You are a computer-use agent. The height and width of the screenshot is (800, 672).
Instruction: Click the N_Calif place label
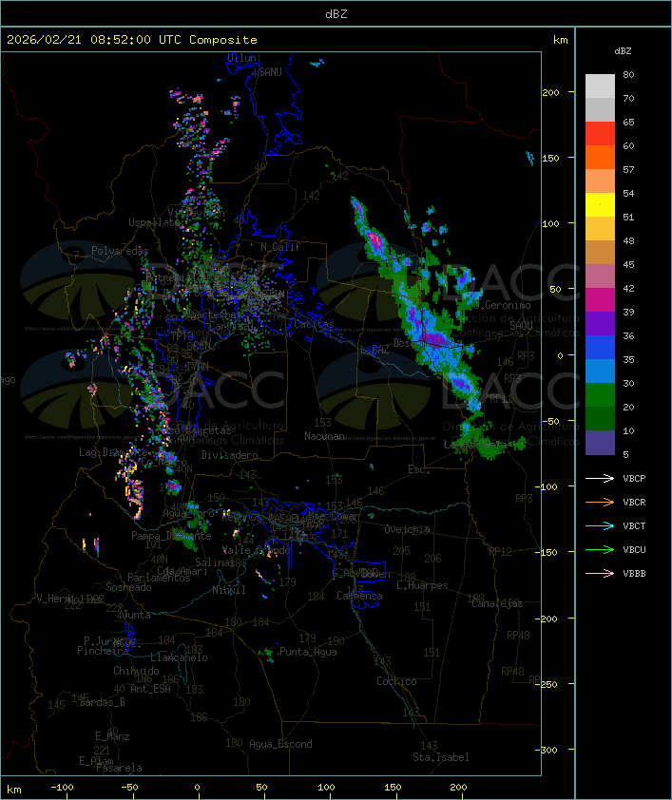(280, 247)
